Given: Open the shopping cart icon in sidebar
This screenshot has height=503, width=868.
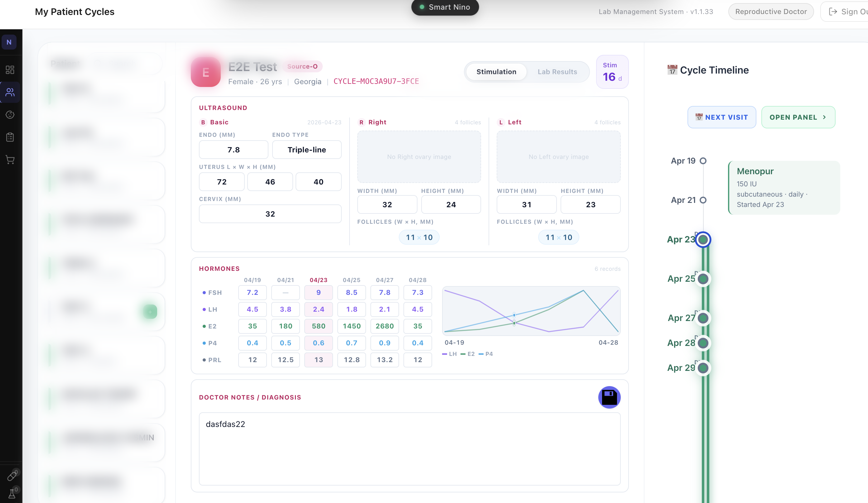Looking at the screenshot, I should click(x=10, y=159).
